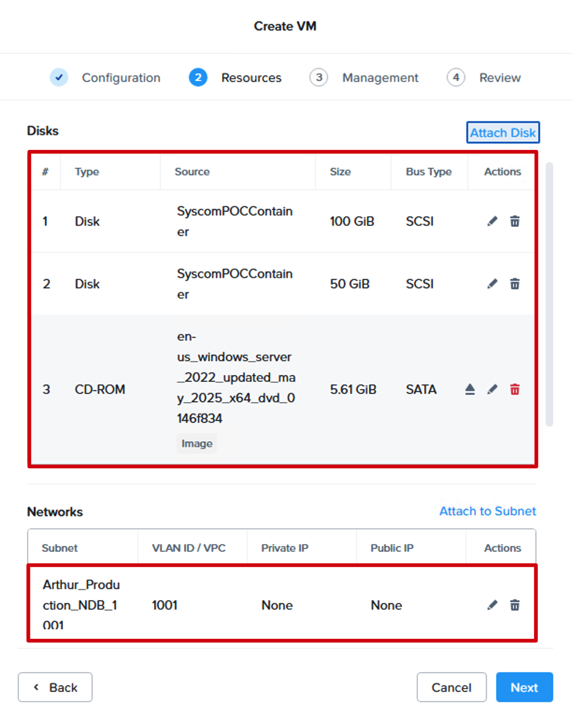Go to the Configuration step
The width and height of the screenshot is (572, 728).
(121, 78)
